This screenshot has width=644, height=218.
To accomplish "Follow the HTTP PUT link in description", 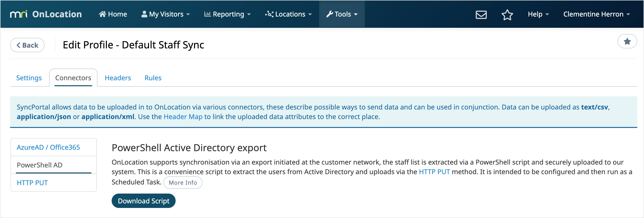I will (x=434, y=172).
